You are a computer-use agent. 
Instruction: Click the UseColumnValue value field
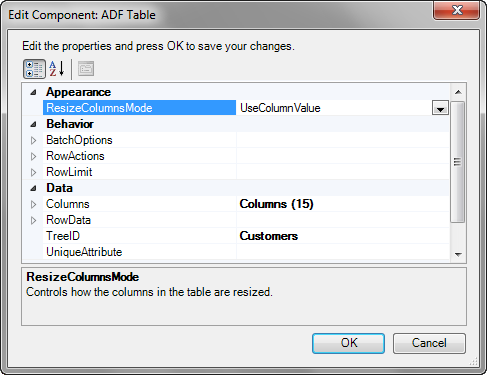pyautogui.click(x=334, y=108)
